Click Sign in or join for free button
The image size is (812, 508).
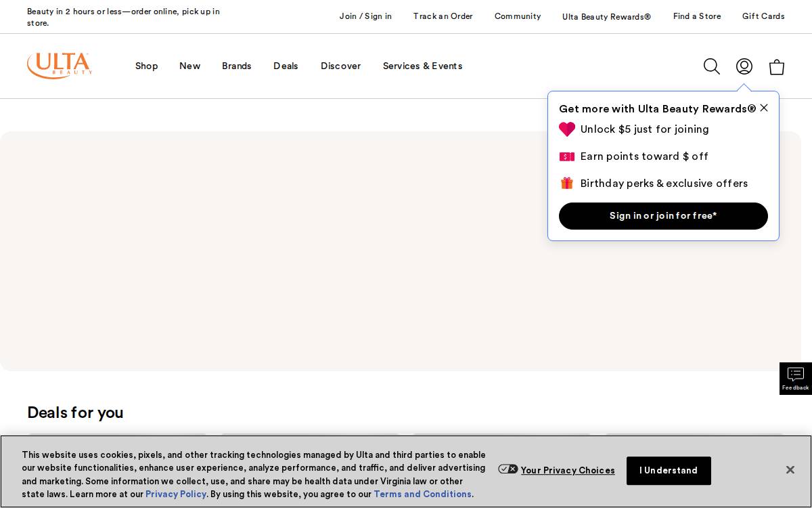point(663,216)
